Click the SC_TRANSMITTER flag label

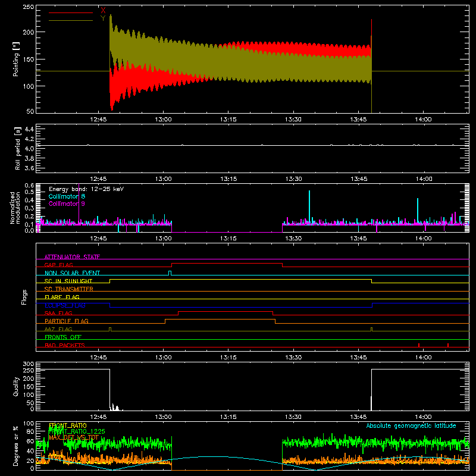tap(69, 289)
